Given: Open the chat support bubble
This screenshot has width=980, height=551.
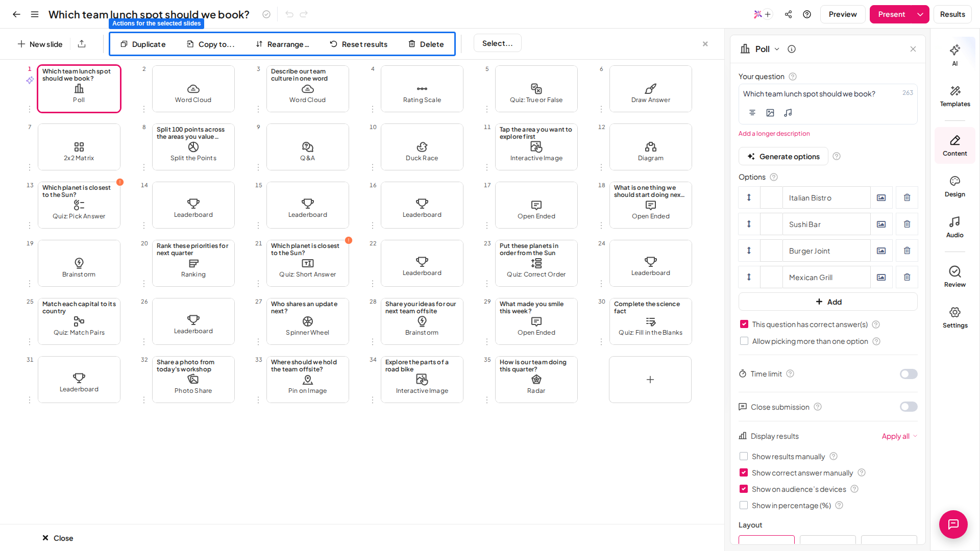Looking at the screenshot, I should 953,524.
